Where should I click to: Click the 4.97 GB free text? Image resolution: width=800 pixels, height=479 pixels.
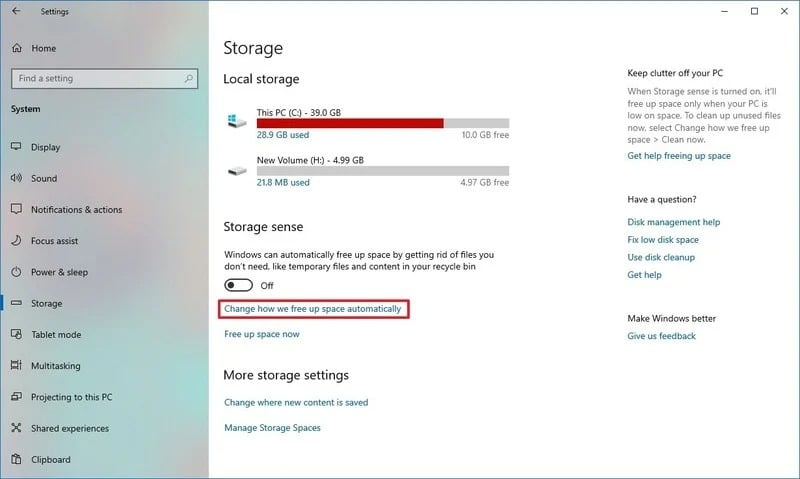(x=484, y=182)
